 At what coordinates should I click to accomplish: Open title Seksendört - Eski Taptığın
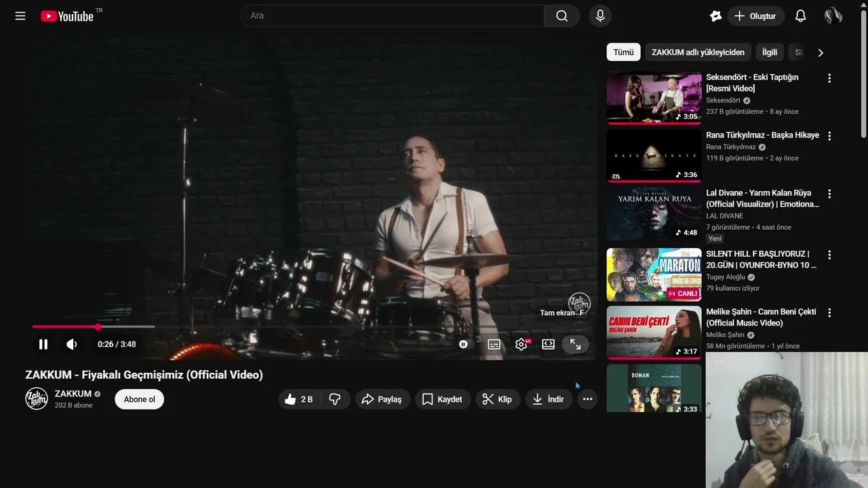[x=752, y=83]
